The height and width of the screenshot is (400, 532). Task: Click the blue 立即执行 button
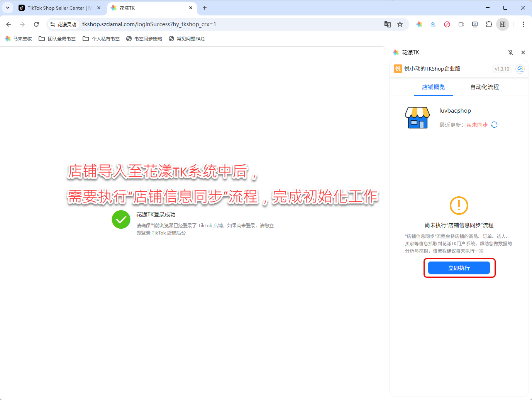pyautogui.click(x=459, y=268)
